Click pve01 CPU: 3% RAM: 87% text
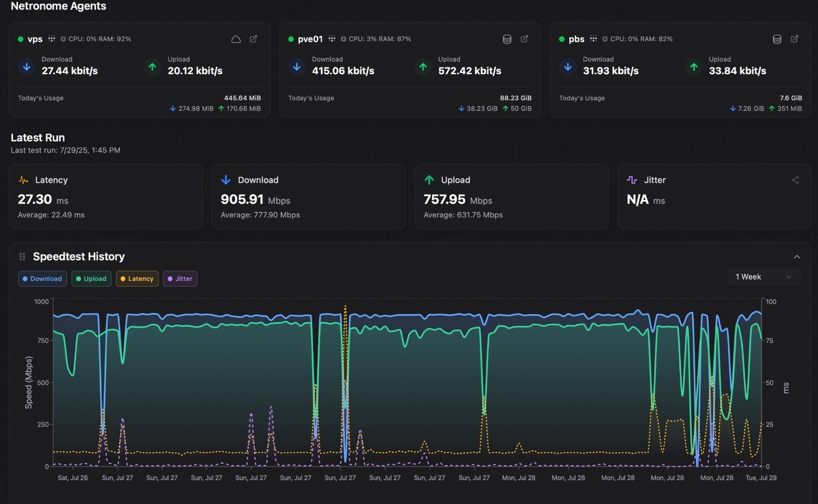This screenshot has width=818, height=504. click(x=380, y=40)
